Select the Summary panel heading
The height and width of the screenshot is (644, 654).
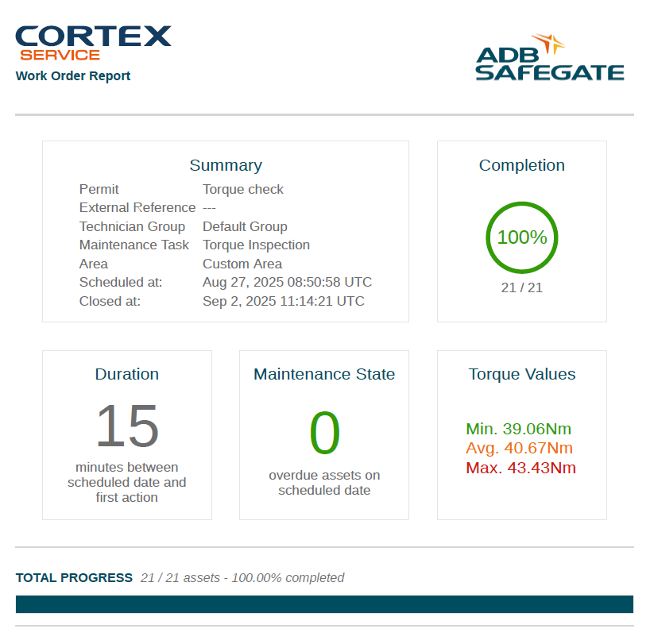tap(225, 165)
